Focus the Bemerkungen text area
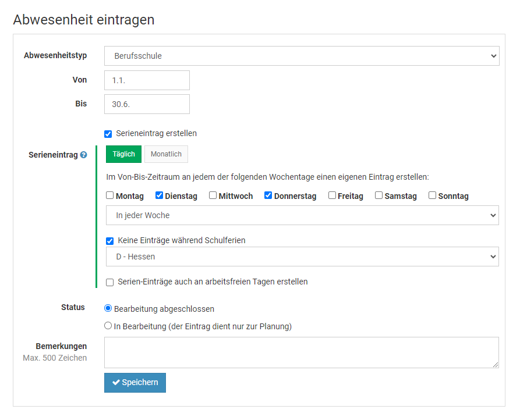The image size is (520, 420). click(x=302, y=353)
